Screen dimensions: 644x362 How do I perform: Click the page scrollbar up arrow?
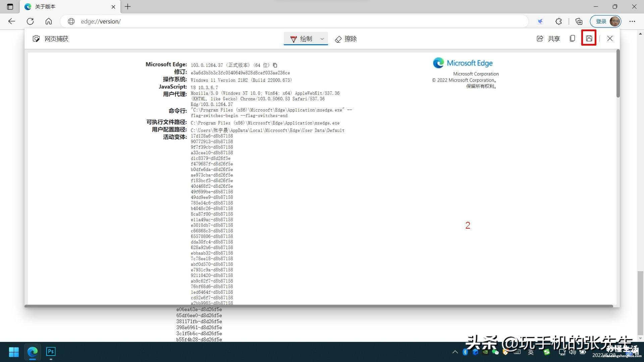(x=640, y=34)
